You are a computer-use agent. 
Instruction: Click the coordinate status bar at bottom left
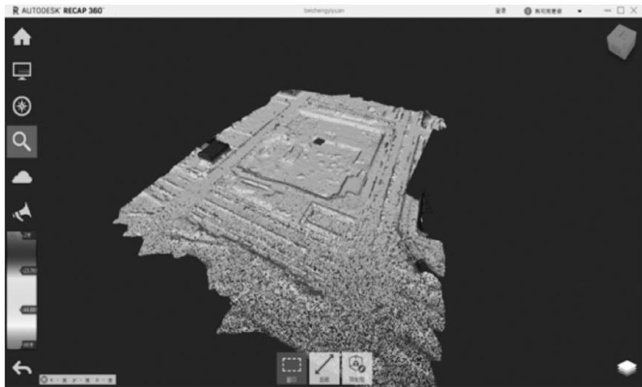pyautogui.click(x=77, y=380)
